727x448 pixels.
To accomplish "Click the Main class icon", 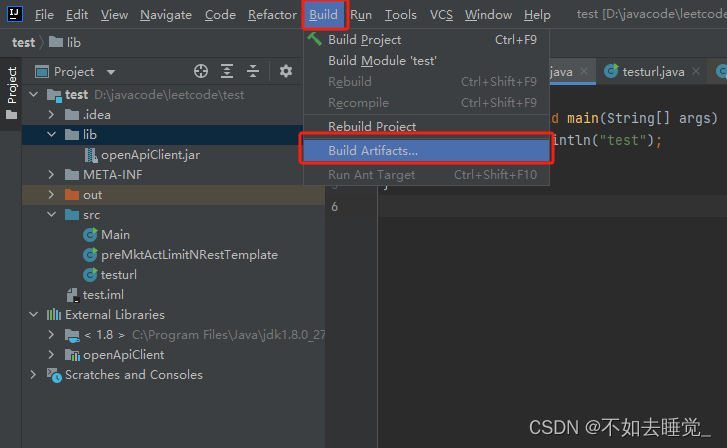I will click(x=90, y=235).
